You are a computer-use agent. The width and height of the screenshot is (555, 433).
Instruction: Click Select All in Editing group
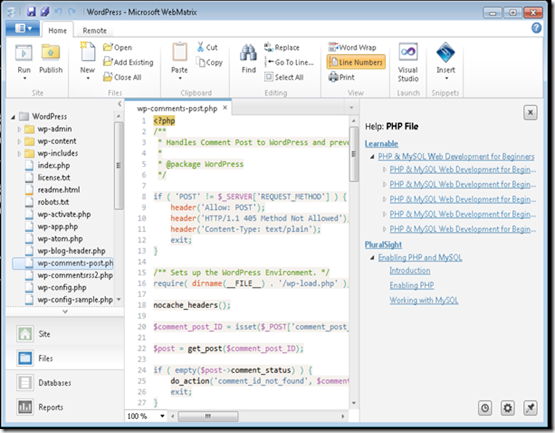click(284, 77)
